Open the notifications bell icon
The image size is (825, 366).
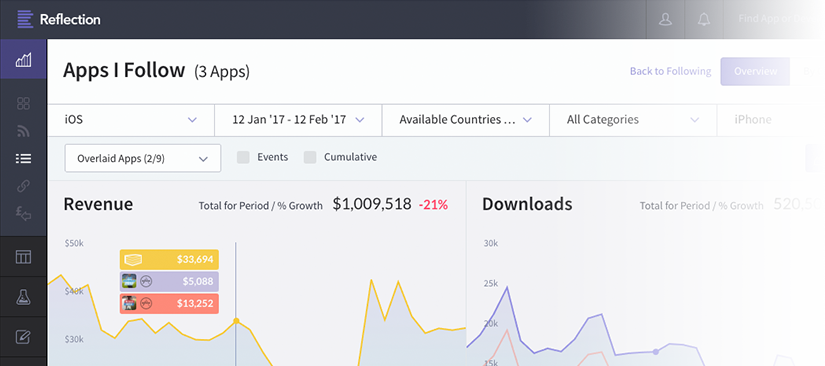coord(703,19)
